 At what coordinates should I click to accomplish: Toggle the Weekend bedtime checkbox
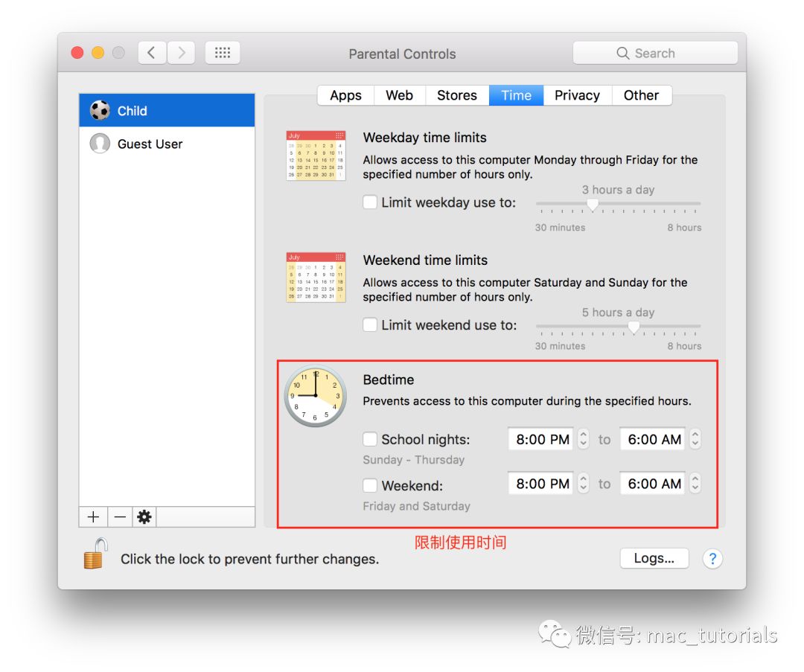(x=370, y=485)
